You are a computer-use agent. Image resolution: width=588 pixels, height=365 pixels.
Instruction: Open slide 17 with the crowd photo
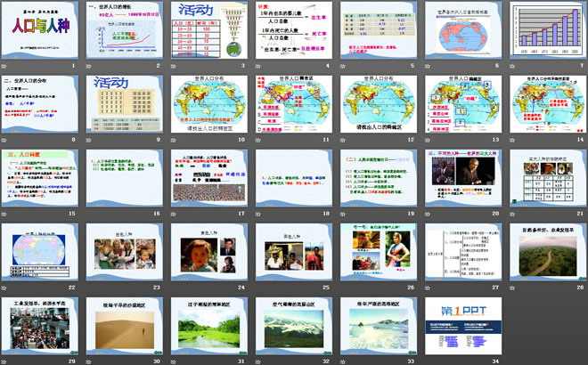(x=205, y=179)
